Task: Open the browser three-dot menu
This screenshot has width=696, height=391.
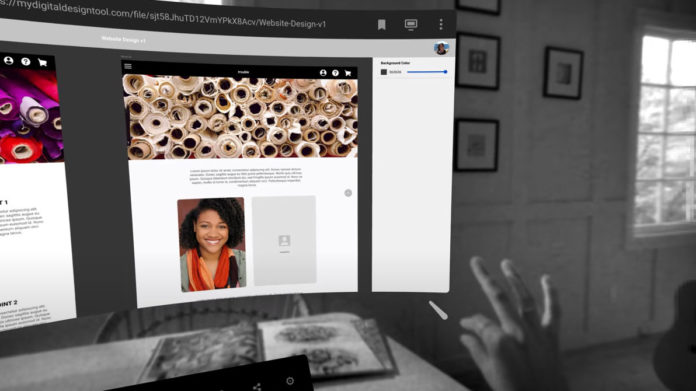Action: 441,24
